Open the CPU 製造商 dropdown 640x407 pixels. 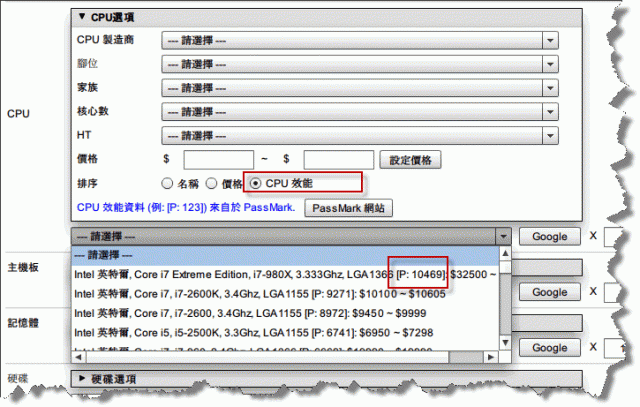point(360,40)
